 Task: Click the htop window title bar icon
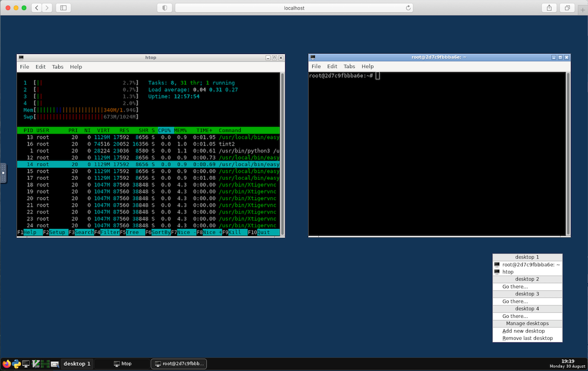(21, 58)
